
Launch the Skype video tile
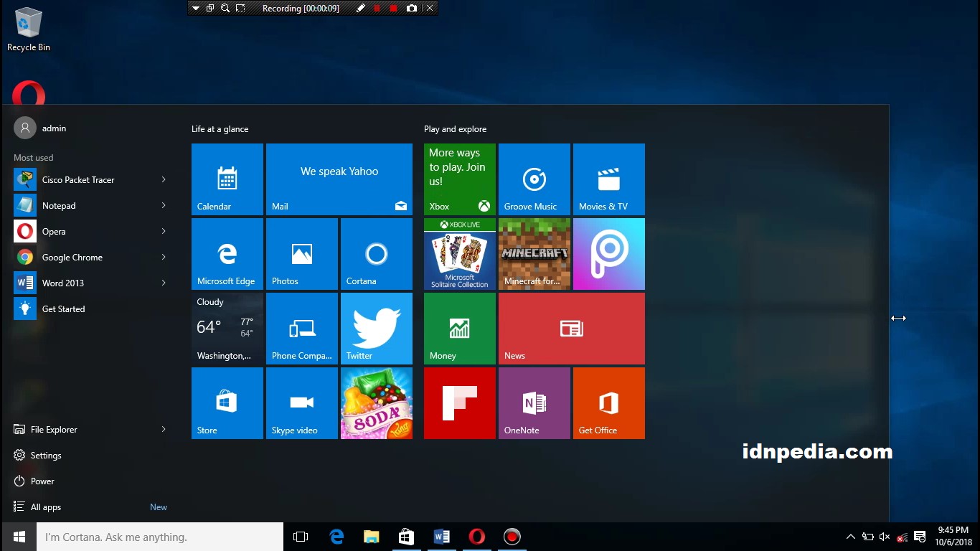tap(302, 403)
